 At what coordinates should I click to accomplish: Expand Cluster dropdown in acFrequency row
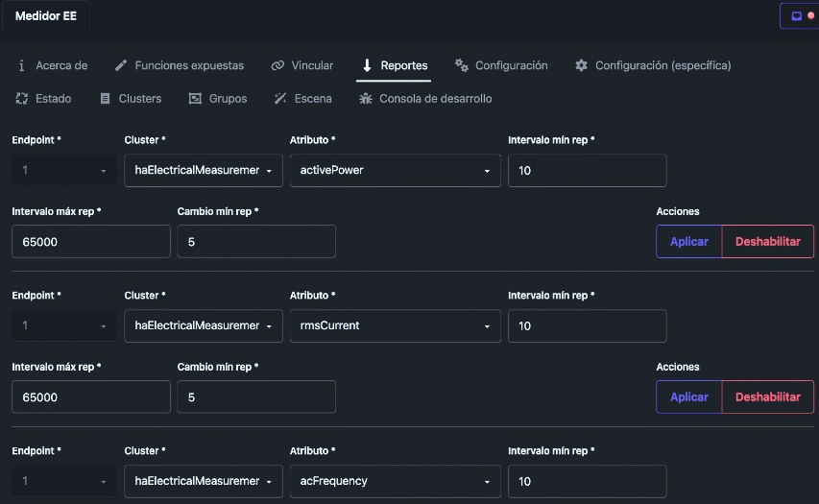coord(204,481)
